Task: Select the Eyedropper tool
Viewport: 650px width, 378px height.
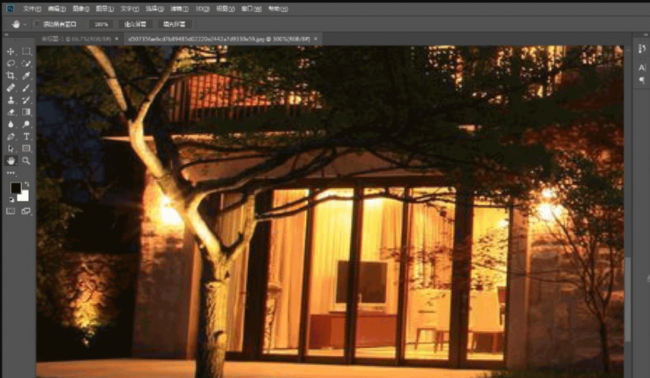Action: 26,75
